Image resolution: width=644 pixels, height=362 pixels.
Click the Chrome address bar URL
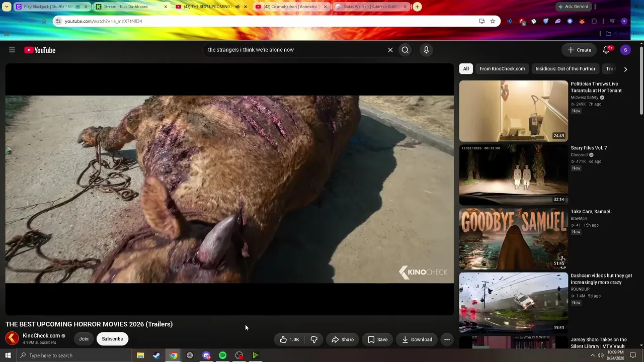coord(104,21)
